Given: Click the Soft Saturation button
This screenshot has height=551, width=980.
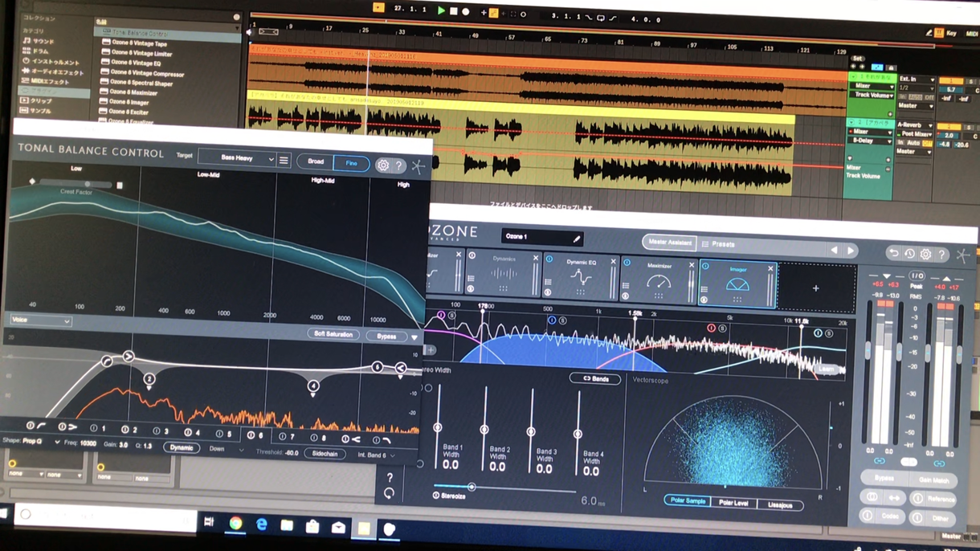Looking at the screenshot, I should [333, 334].
